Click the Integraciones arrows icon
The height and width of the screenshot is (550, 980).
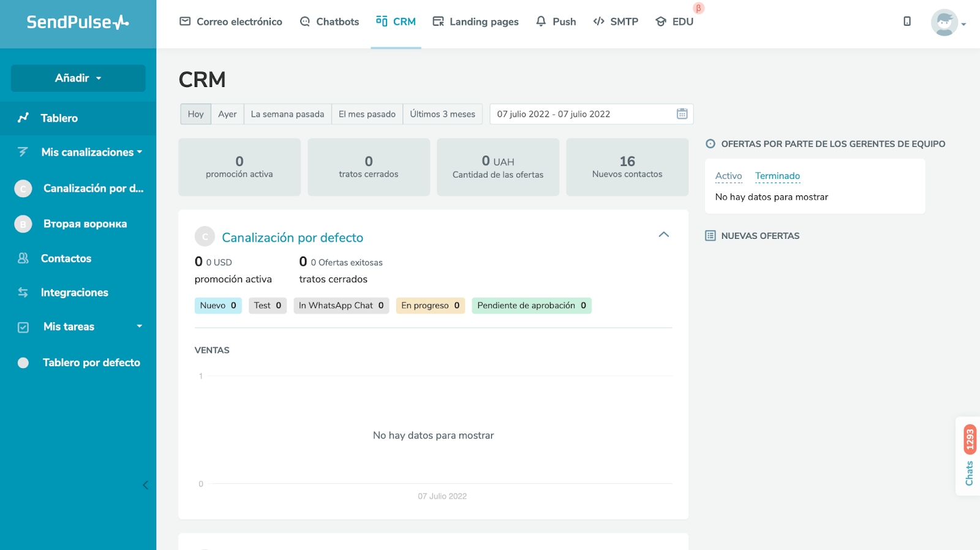pyautogui.click(x=23, y=293)
